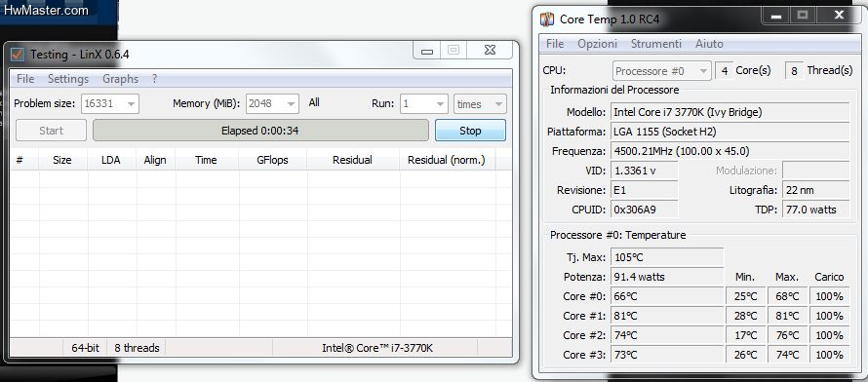This screenshot has height=382, width=868.
Task: Open Strumenti menu in Core Temp
Action: click(656, 43)
